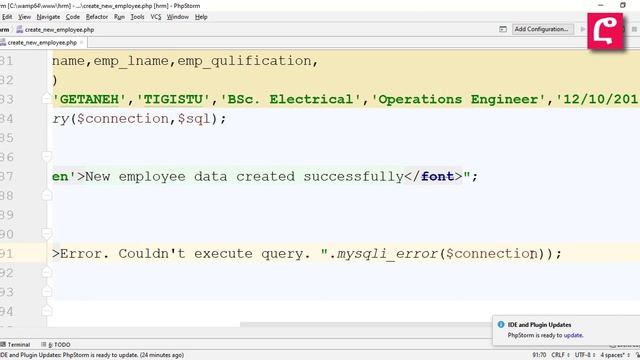Toggle the code fold marker on line 92

[47, 272]
